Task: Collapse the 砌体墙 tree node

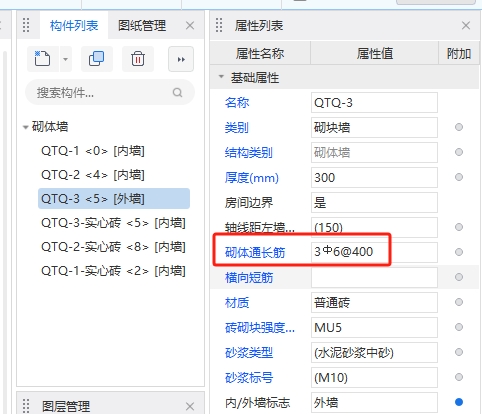Action: tap(25, 127)
